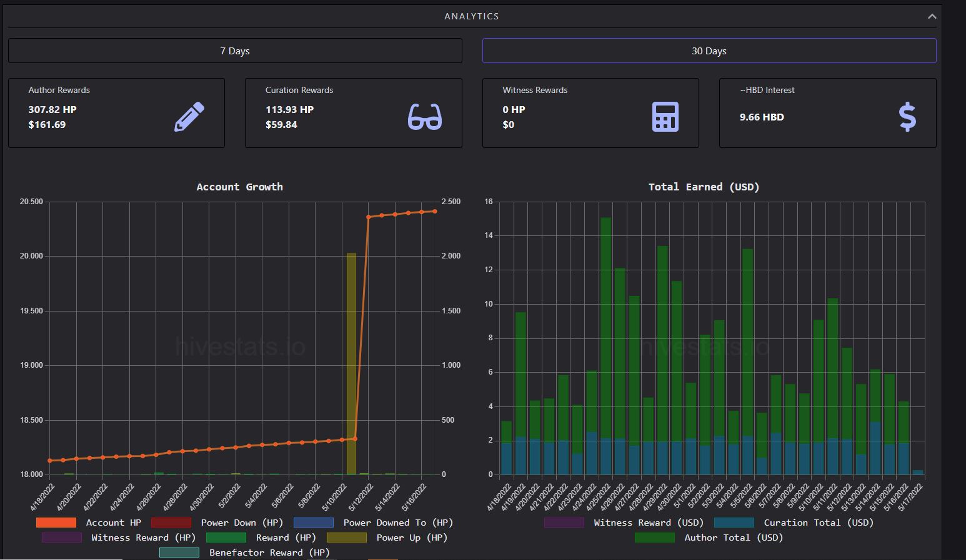This screenshot has width=966, height=560.
Task: Click the Curation Total (USD) legend label
Action: point(819,523)
